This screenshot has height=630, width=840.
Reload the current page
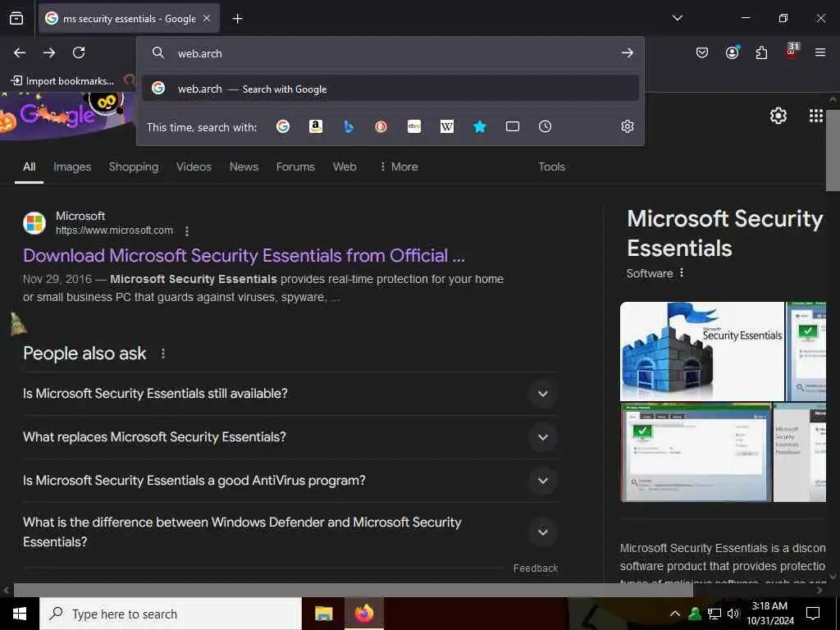tap(79, 52)
